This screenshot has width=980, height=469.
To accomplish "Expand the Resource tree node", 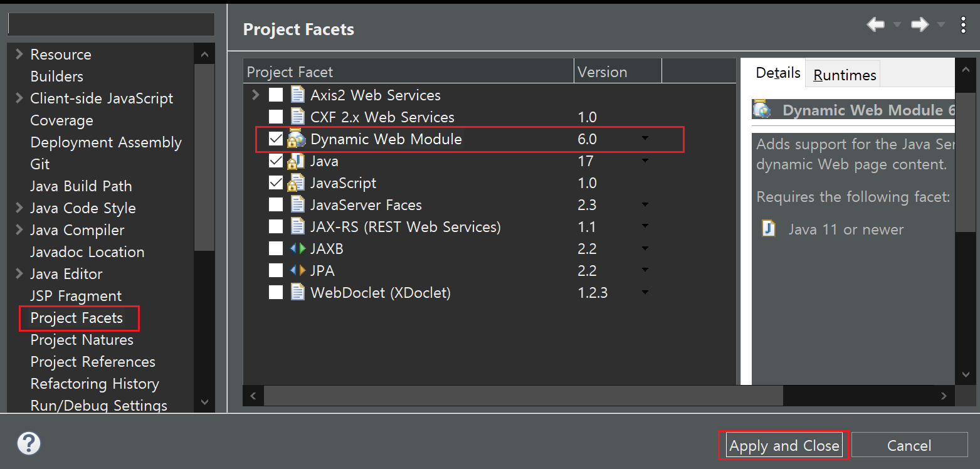I will tap(19, 54).
